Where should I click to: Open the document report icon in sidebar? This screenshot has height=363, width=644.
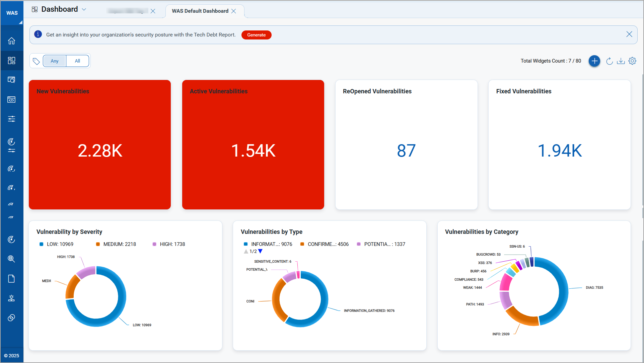(x=12, y=279)
